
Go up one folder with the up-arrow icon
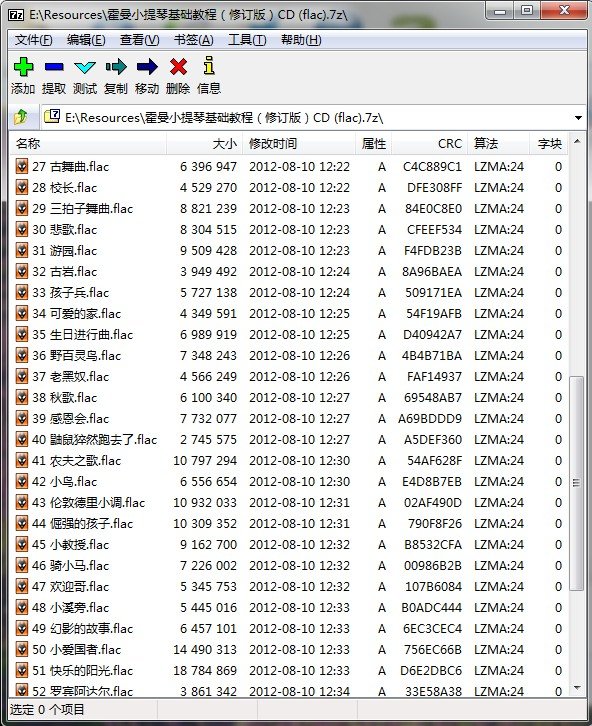click(21, 117)
